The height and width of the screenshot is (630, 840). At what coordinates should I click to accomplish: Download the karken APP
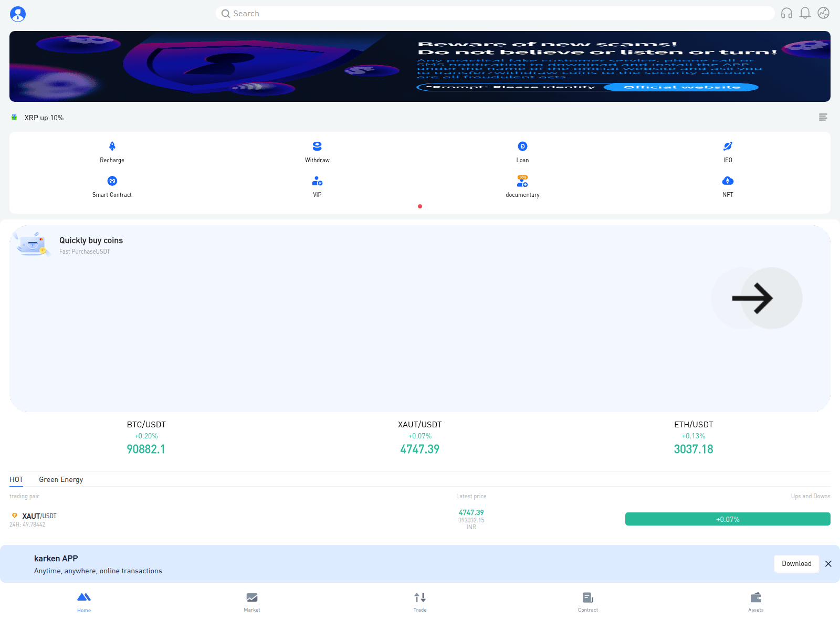796,564
